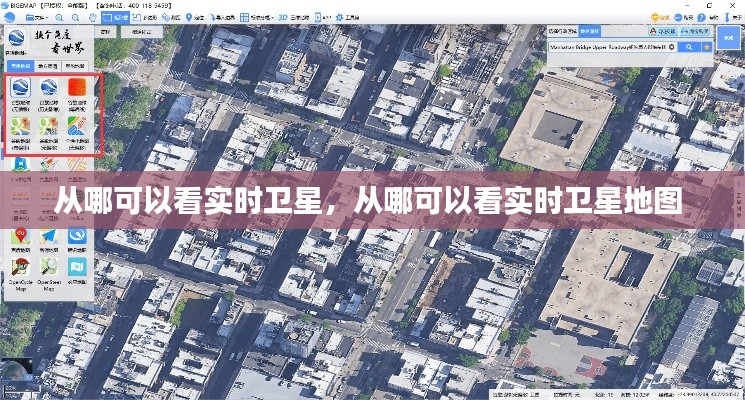The width and height of the screenshot is (745, 400).
Task: Expand the layer grid dropdown in toolbar
Action: coord(260,17)
